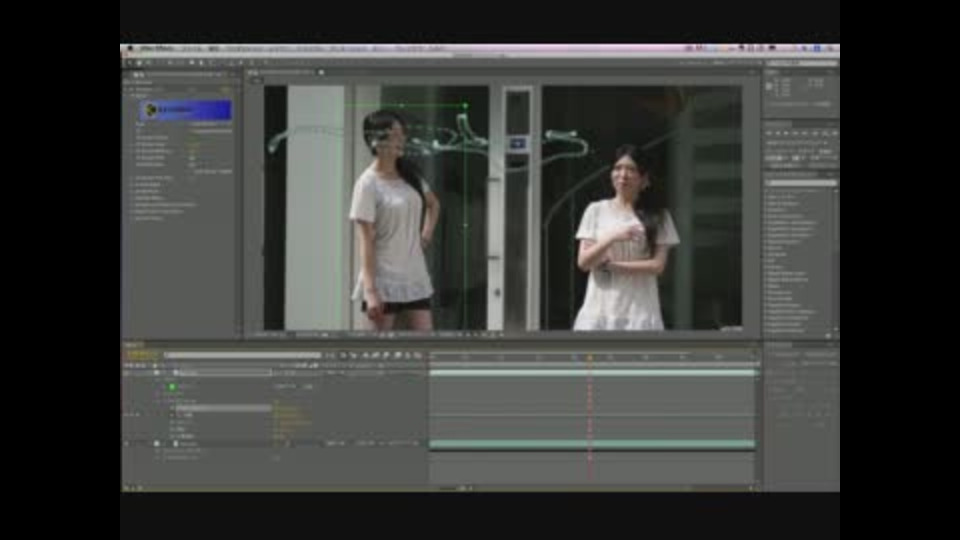Click the current time indicator on ruler
The height and width of the screenshot is (540, 960).
point(590,357)
